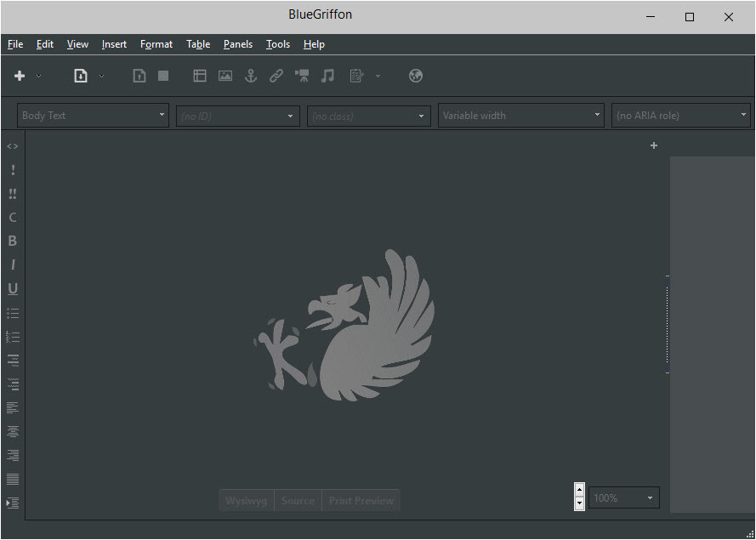Click the indent icon
The height and width of the screenshot is (540, 756).
pyautogui.click(x=13, y=503)
